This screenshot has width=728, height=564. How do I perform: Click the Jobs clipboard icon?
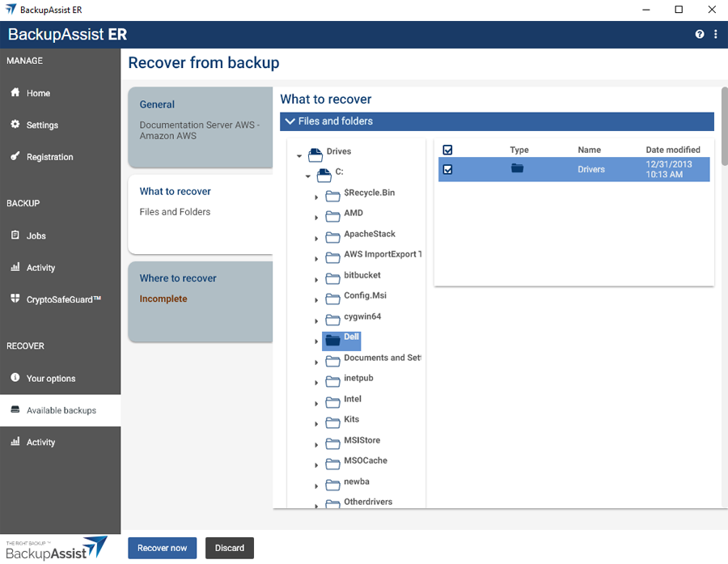tap(15, 235)
